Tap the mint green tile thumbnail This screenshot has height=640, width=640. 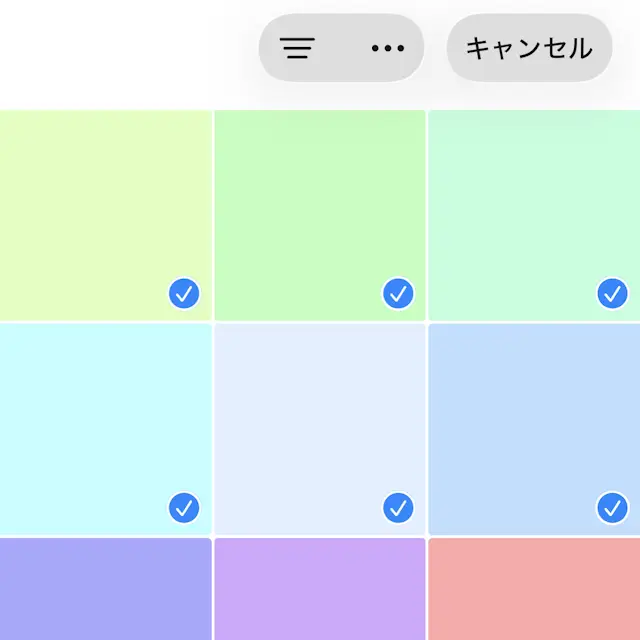pyautogui.click(x=534, y=214)
